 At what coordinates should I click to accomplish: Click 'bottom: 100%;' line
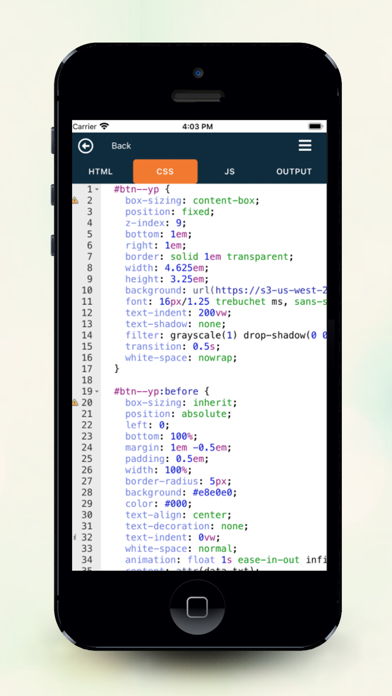[x=161, y=436]
